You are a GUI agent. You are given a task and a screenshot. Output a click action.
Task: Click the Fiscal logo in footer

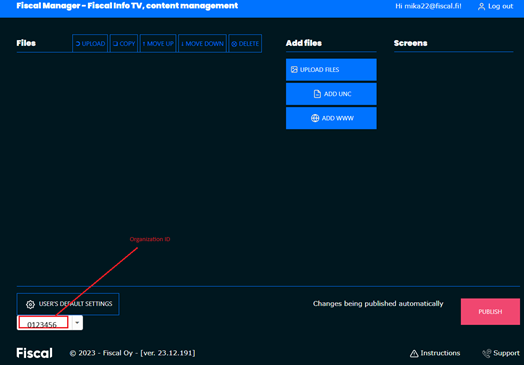tap(34, 353)
